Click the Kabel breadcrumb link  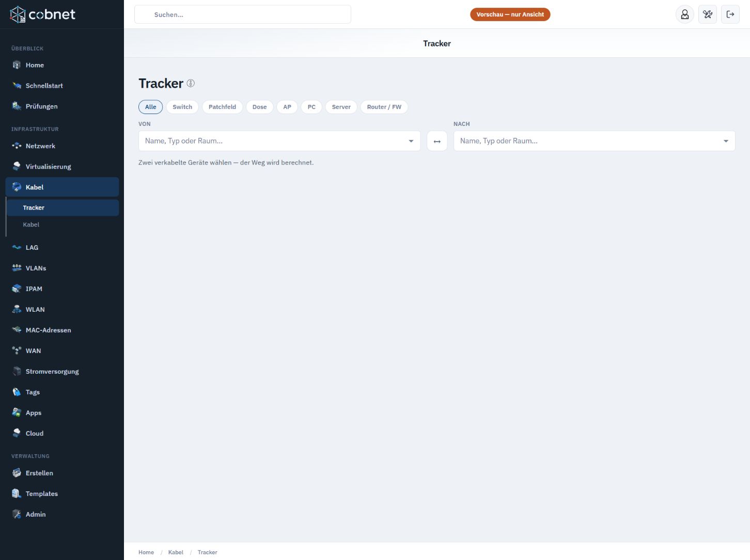[176, 552]
